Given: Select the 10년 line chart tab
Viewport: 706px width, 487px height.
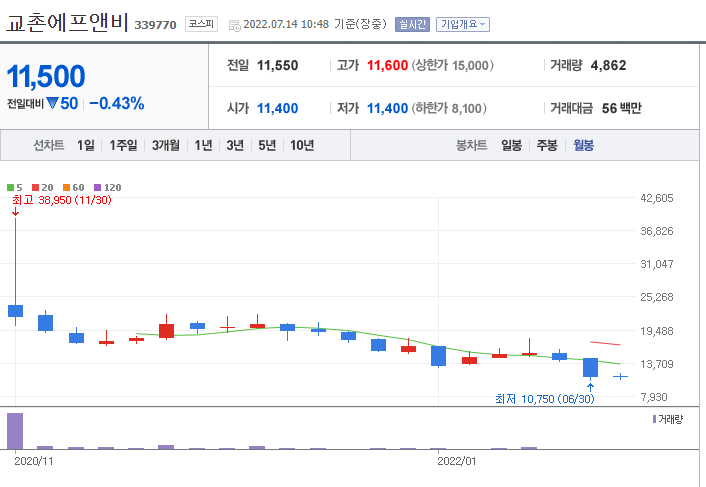Looking at the screenshot, I should pos(302,145).
